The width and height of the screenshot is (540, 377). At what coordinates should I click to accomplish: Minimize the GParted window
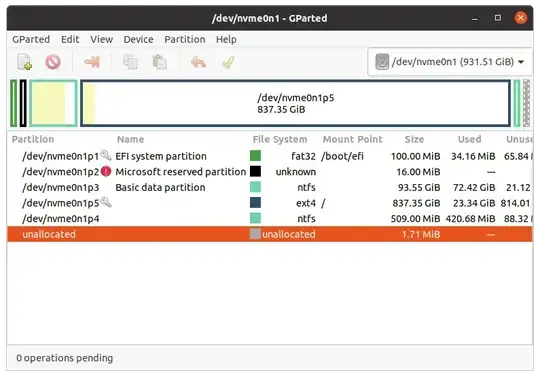[x=475, y=18]
